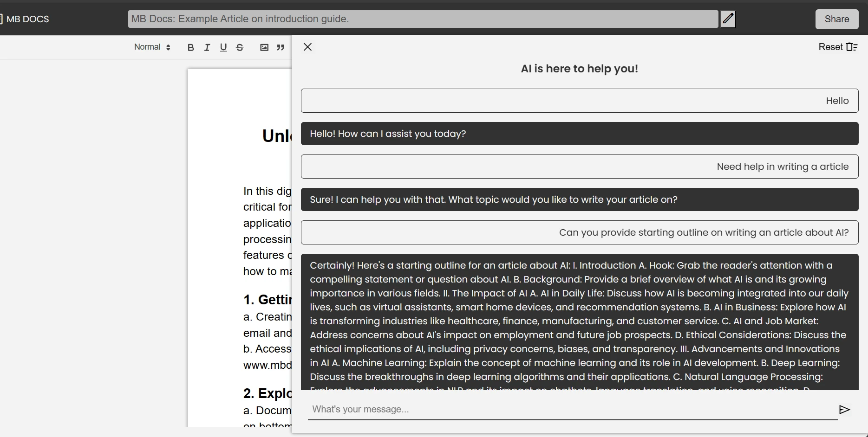This screenshot has width=868, height=437.
Task: Click the AI outline question message
Action: coord(580,232)
